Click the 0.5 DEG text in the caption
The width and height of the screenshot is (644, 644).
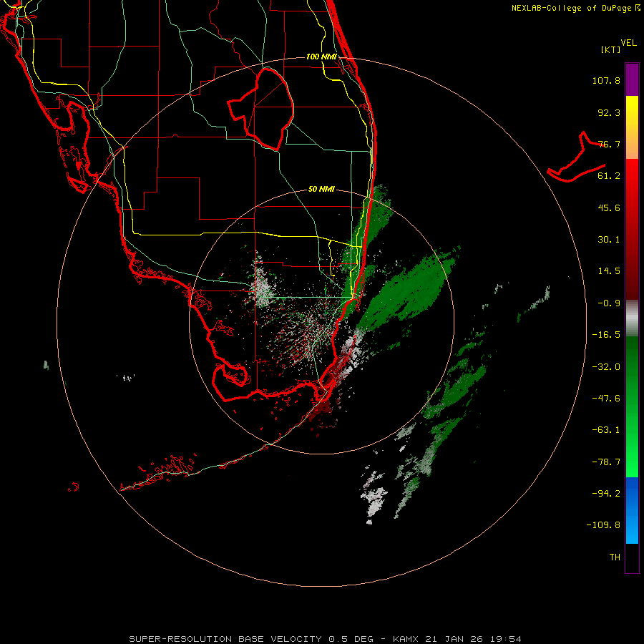click(351, 639)
